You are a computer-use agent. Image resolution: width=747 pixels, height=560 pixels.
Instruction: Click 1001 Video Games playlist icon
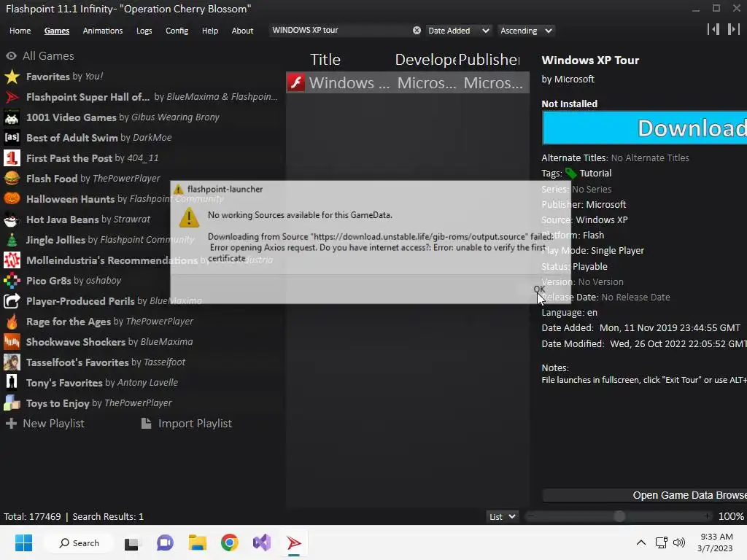(x=12, y=117)
